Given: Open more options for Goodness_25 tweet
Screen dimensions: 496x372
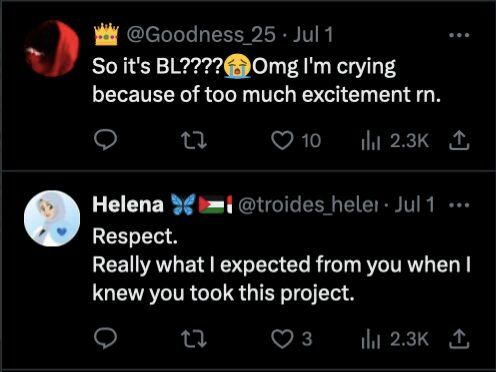Looking at the screenshot, I should pyautogui.click(x=459, y=35).
